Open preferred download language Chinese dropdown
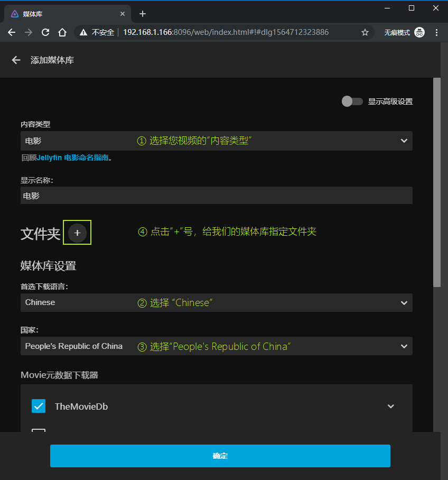Image resolution: width=448 pixels, height=480 pixels. (216, 302)
